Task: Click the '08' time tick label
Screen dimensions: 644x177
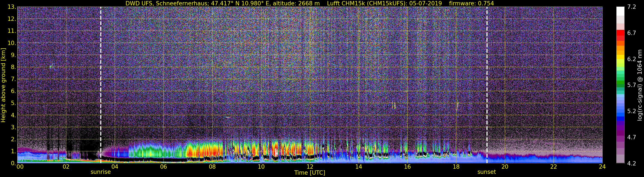Action: 212,167
